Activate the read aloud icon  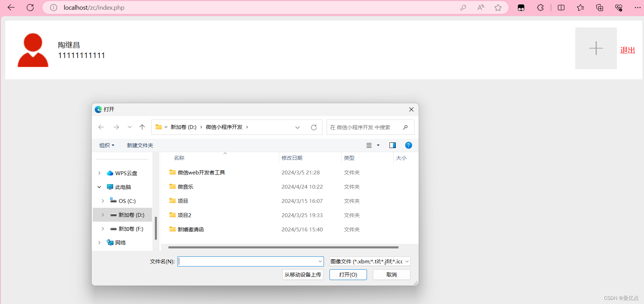481,8
